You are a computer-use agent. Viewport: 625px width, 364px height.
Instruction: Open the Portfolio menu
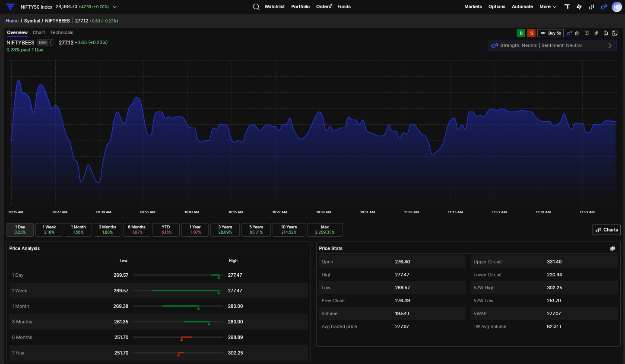tap(301, 6)
